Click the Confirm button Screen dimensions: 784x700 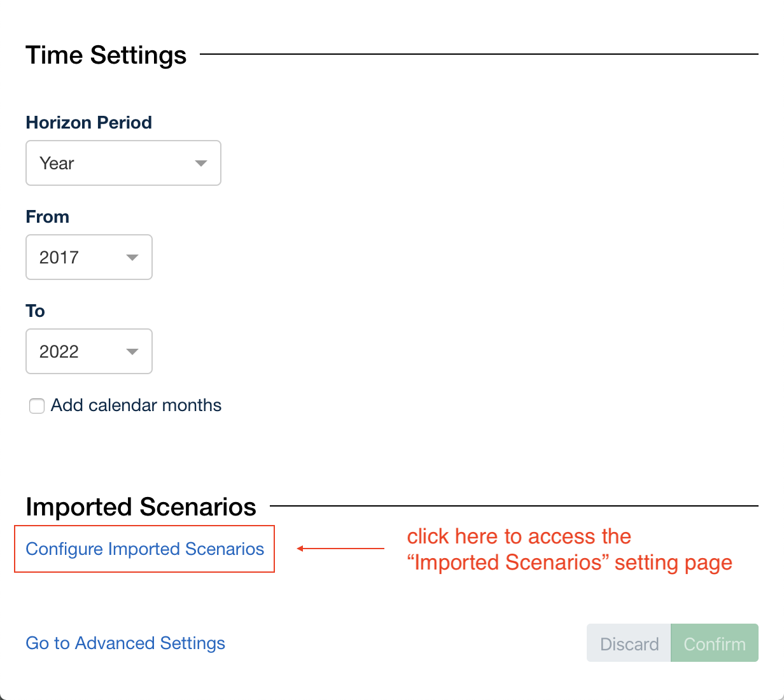coord(714,643)
